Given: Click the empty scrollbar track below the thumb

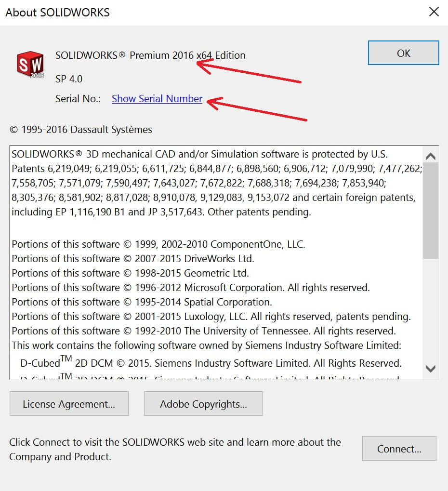Looking at the screenshot, I should pyautogui.click(x=431, y=310).
